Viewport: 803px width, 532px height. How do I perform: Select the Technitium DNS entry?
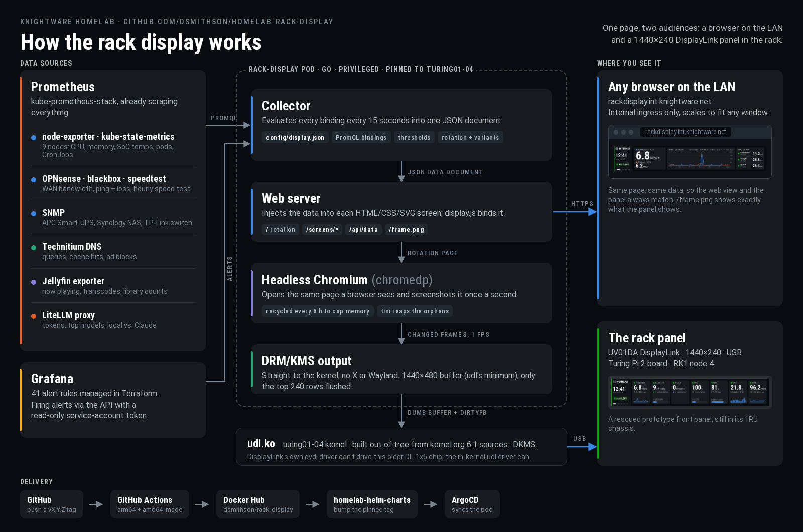(x=113, y=251)
